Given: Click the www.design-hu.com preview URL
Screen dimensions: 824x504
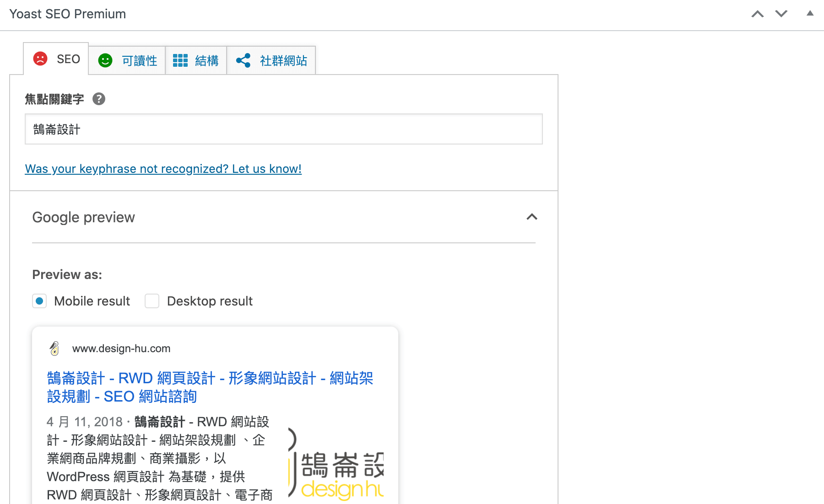Looking at the screenshot, I should point(121,349).
